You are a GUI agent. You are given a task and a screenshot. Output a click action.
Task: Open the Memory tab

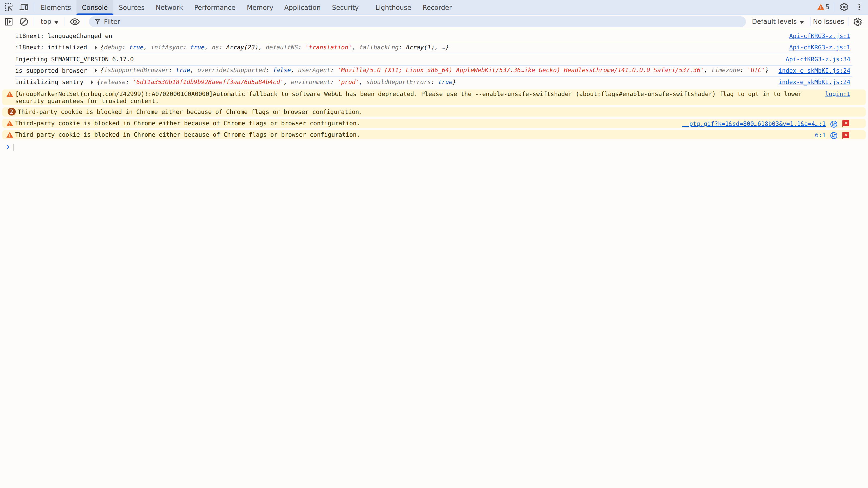[260, 7]
